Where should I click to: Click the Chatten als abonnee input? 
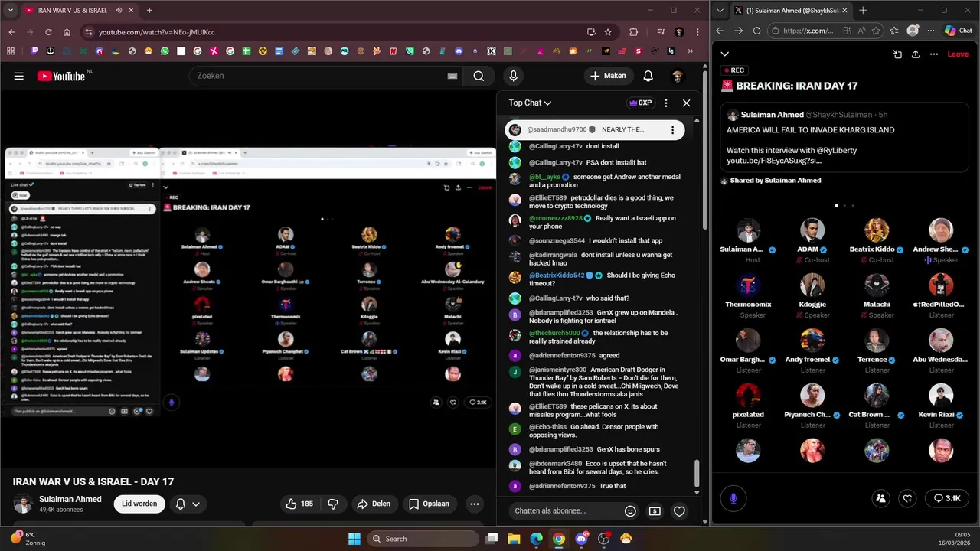[564, 511]
